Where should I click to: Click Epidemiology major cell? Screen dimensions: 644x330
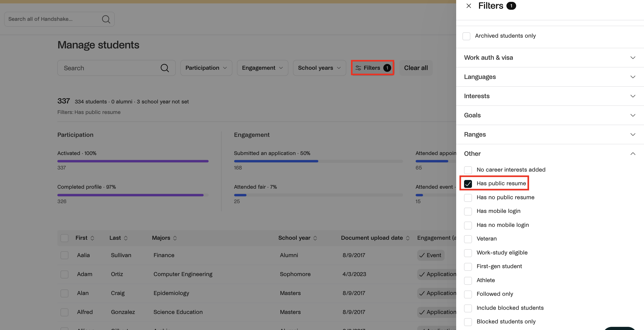(x=171, y=293)
